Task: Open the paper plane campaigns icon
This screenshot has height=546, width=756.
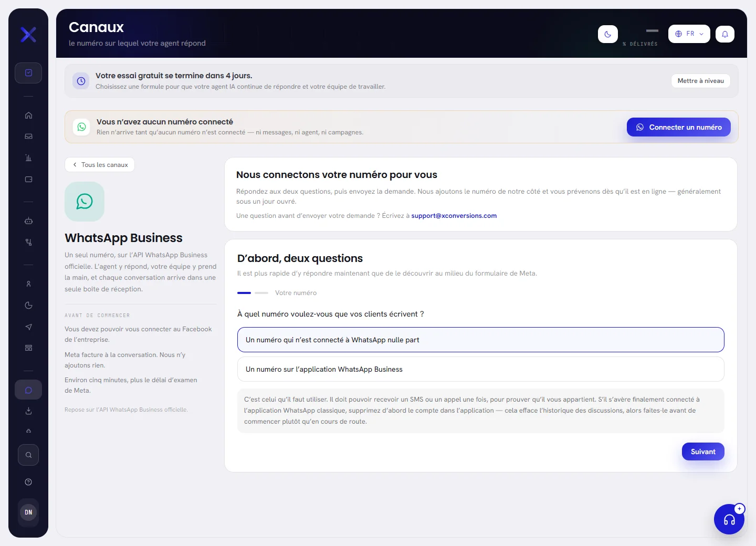Action: [28, 327]
